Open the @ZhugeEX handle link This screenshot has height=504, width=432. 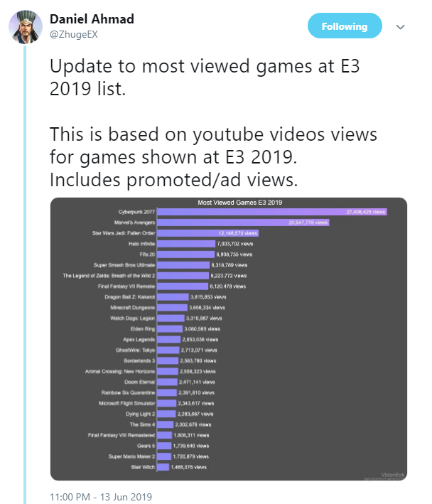coord(74,34)
